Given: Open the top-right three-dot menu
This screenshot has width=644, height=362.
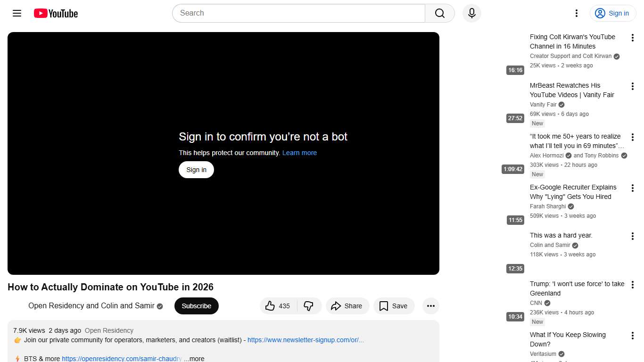Looking at the screenshot, I should 576,13.
